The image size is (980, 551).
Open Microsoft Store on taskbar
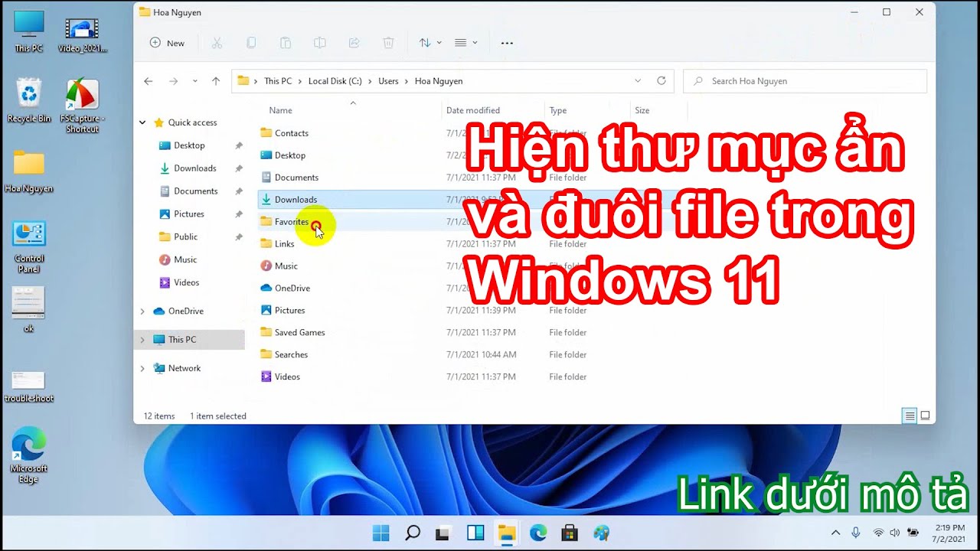tap(569, 533)
